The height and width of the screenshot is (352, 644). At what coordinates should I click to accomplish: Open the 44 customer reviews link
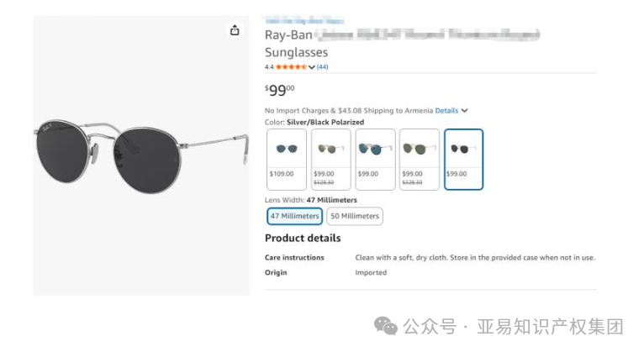(x=323, y=67)
